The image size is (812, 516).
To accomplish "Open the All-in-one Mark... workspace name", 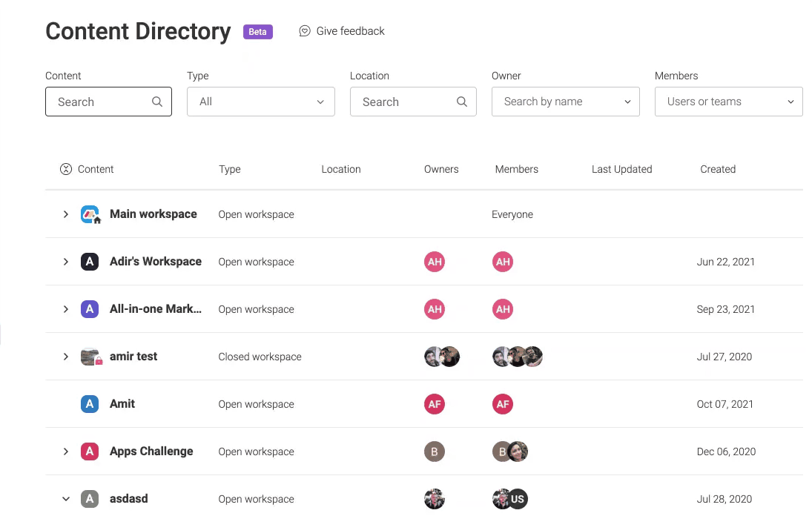I will pos(156,309).
